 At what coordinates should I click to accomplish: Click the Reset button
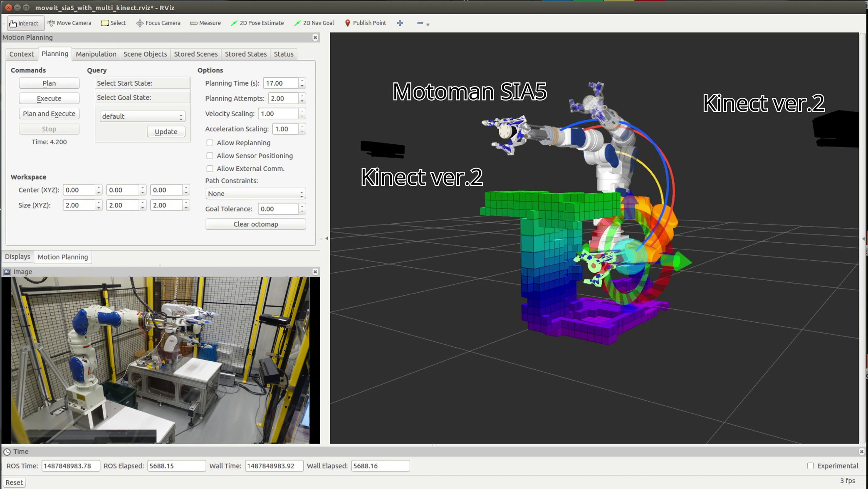click(x=14, y=482)
